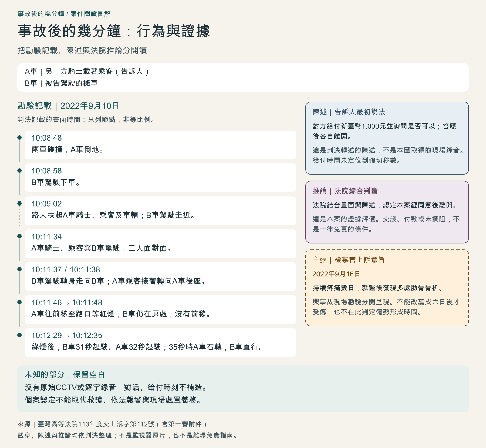Click the line 個案認定不能取代救護
Screen dimensions: 486x448
click(x=64, y=400)
